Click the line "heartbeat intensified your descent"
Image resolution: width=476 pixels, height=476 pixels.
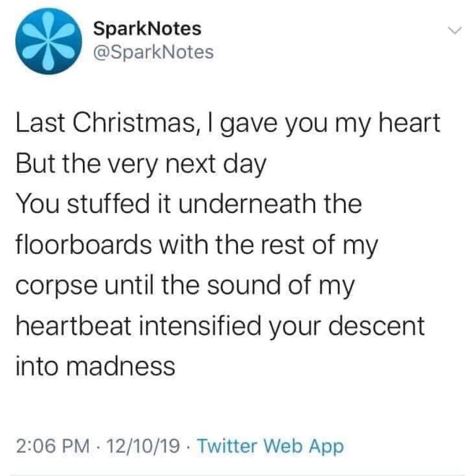point(219,326)
